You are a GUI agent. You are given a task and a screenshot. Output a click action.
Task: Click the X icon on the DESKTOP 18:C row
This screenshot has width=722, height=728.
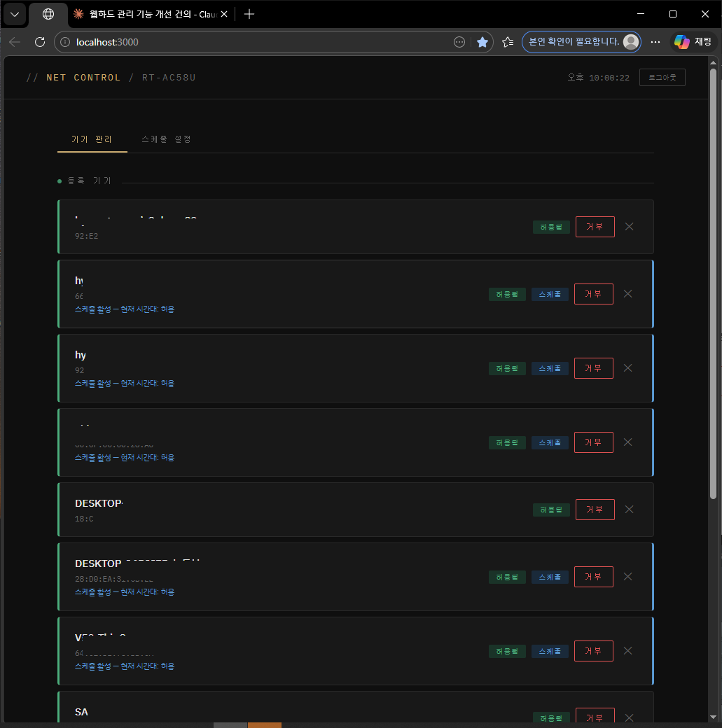tap(629, 510)
